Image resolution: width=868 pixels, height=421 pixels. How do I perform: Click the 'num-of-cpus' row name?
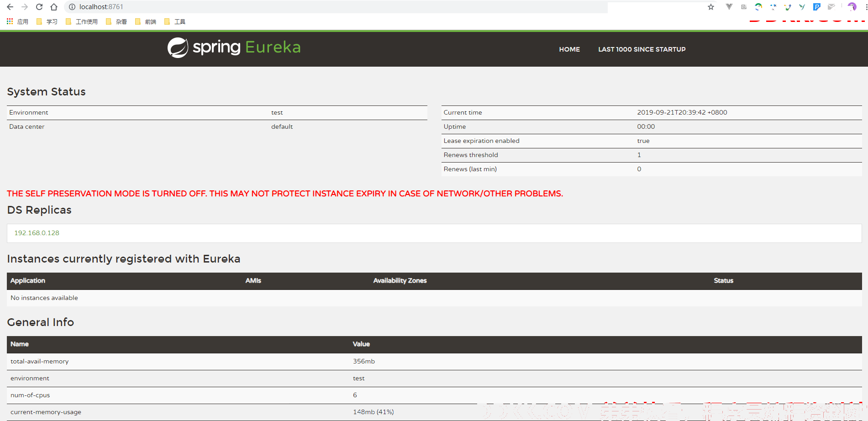30,395
